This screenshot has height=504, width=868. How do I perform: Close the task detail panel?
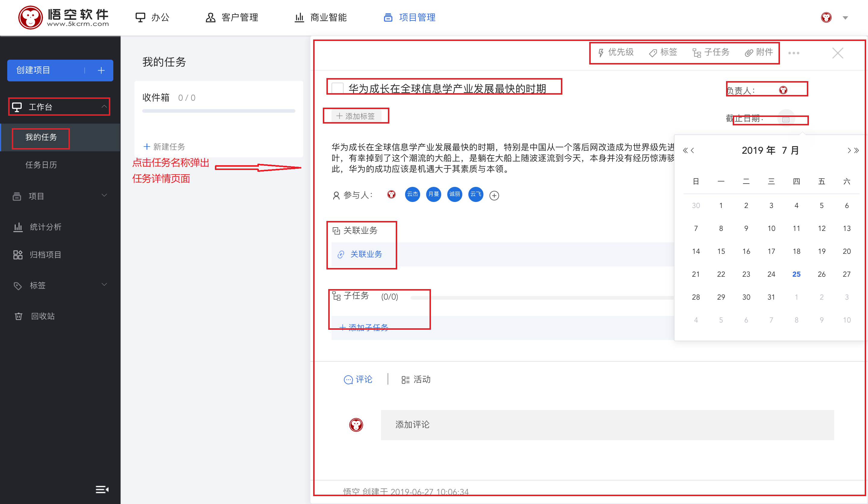tap(838, 53)
